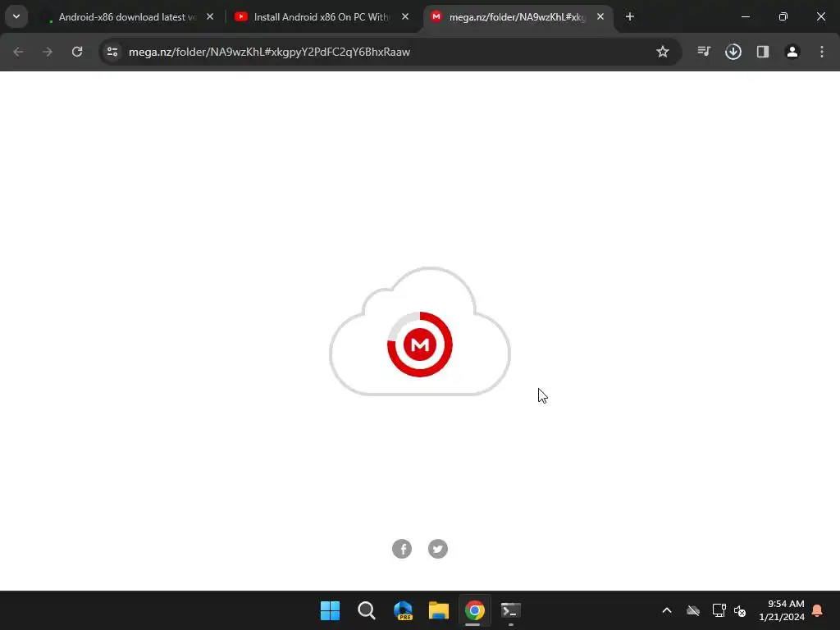Image resolution: width=840 pixels, height=630 pixels.
Task: Open Windows taskbar search
Action: [x=367, y=610]
